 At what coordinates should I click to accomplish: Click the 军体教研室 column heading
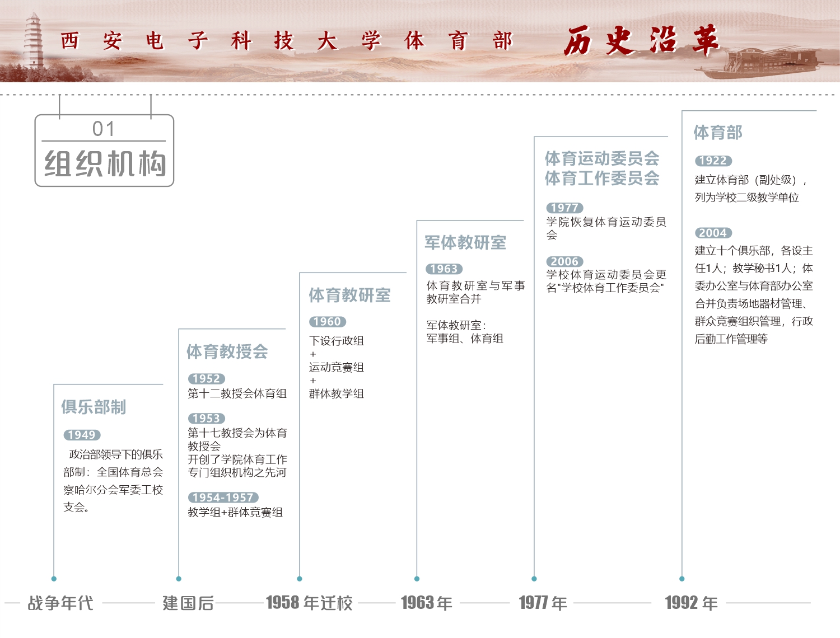(x=465, y=242)
